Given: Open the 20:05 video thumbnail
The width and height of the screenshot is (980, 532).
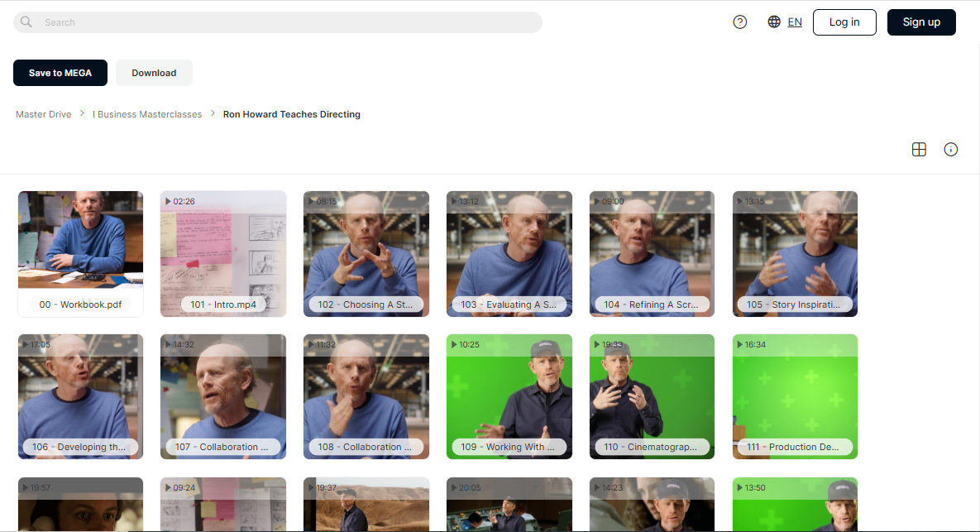Looking at the screenshot, I should tap(509, 505).
